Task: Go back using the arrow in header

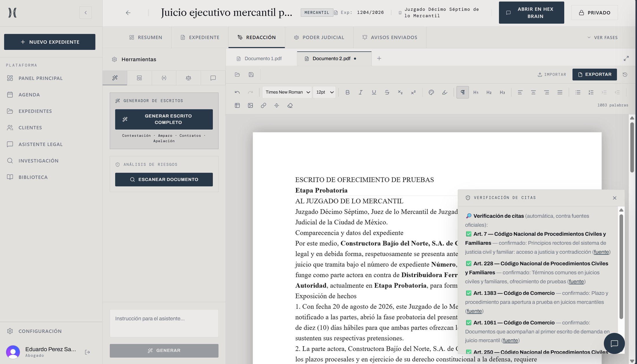Action: 128,12
